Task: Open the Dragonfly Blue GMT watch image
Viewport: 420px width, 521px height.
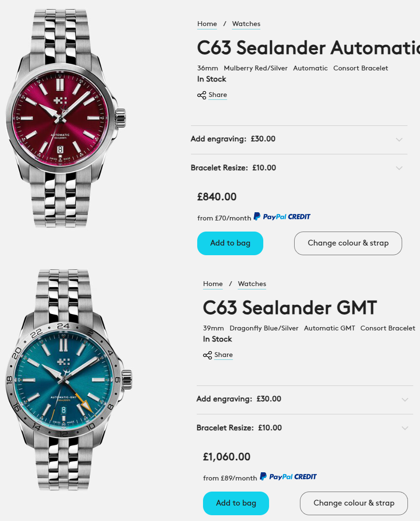Action: click(x=68, y=378)
